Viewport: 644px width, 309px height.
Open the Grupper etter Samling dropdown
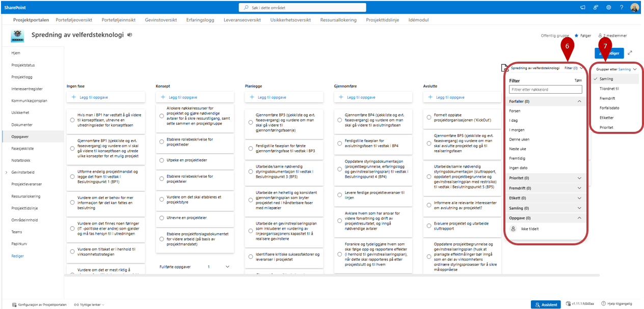tap(616, 69)
